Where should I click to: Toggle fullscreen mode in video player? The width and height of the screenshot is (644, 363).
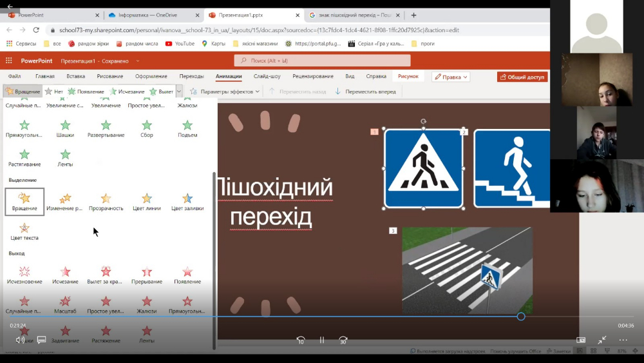coord(601,340)
